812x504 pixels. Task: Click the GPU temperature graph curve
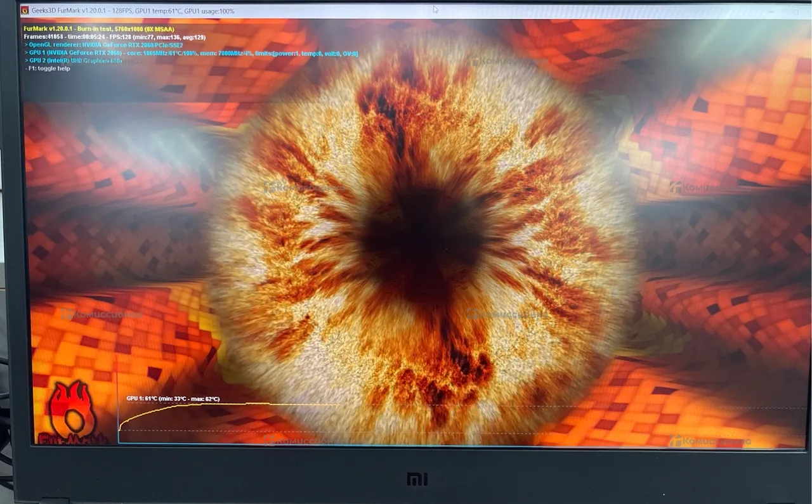pos(228,415)
